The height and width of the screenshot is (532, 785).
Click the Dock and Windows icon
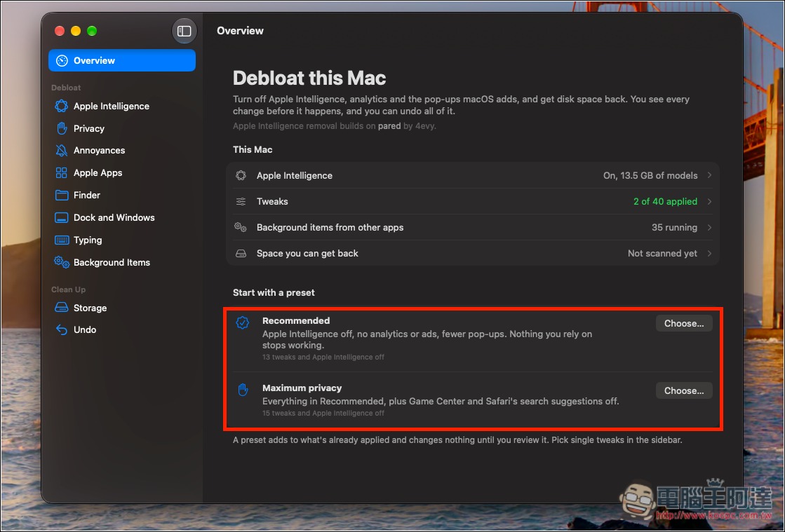point(62,217)
